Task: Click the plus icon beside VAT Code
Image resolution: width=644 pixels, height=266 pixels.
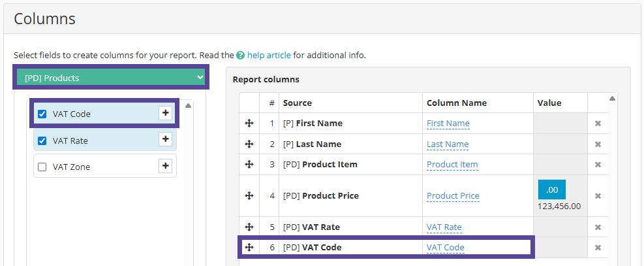Action: click(165, 114)
